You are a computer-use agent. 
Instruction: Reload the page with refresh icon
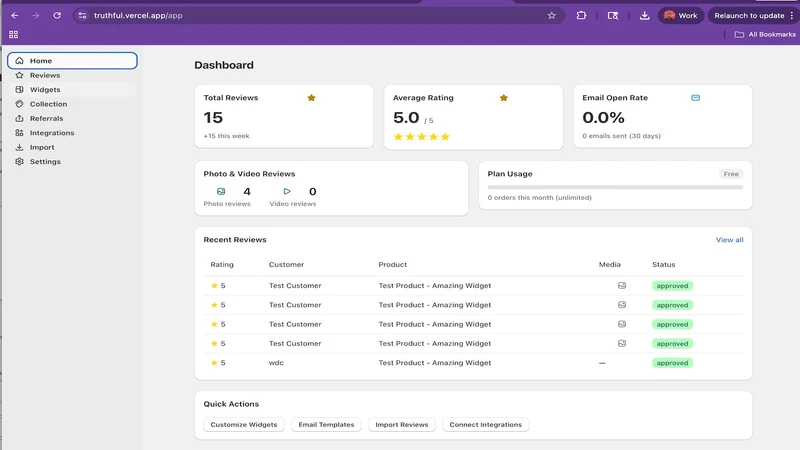[x=57, y=15]
